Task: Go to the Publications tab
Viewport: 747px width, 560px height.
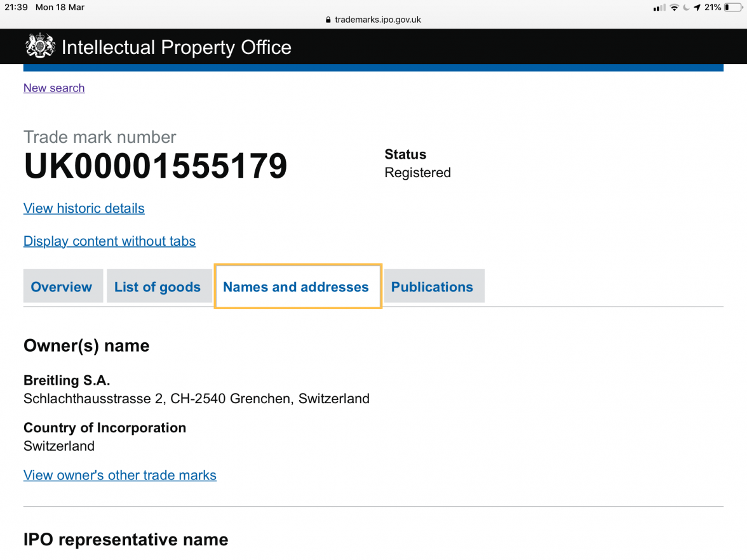Action: pos(432,287)
